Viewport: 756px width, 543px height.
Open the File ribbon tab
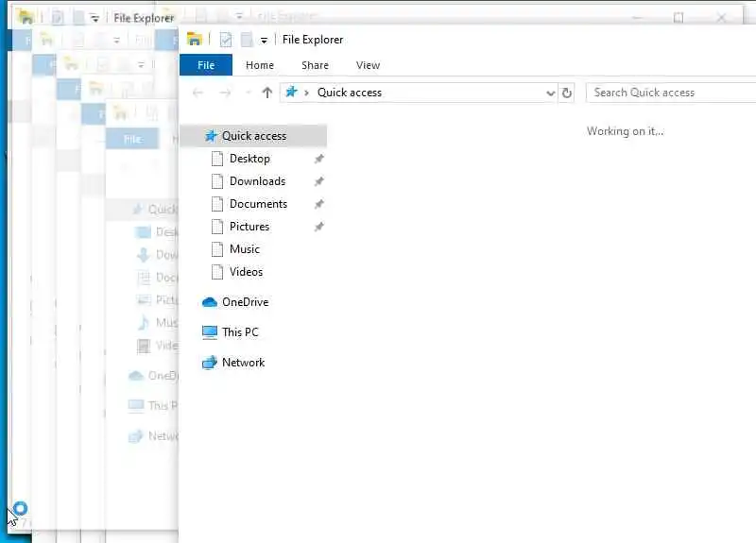coord(206,65)
